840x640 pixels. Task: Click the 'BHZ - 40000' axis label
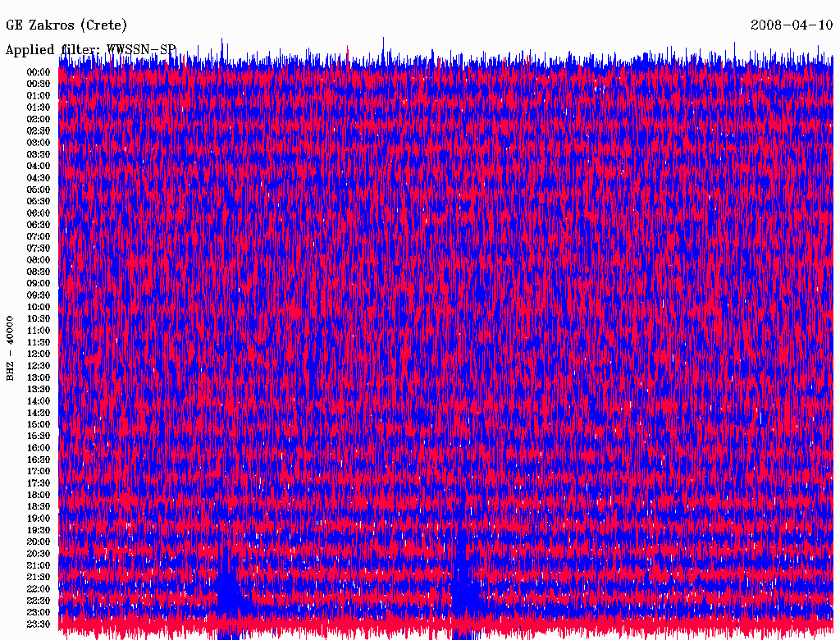(10, 349)
